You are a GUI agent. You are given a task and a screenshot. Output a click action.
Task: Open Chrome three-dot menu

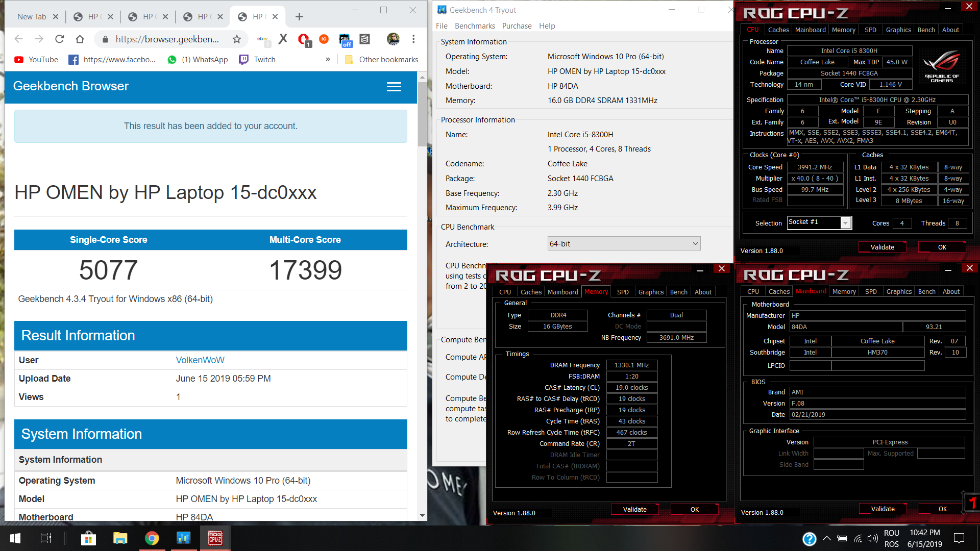(x=413, y=39)
